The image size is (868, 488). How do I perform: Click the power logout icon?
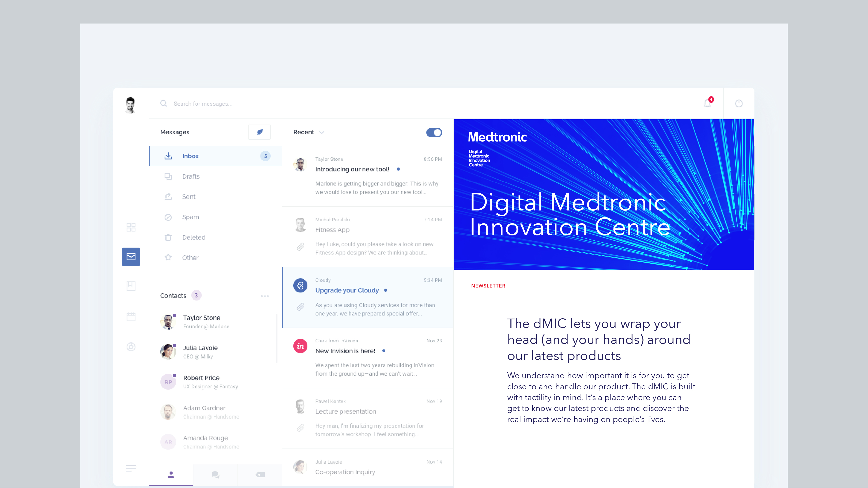pyautogui.click(x=739, y=103)
